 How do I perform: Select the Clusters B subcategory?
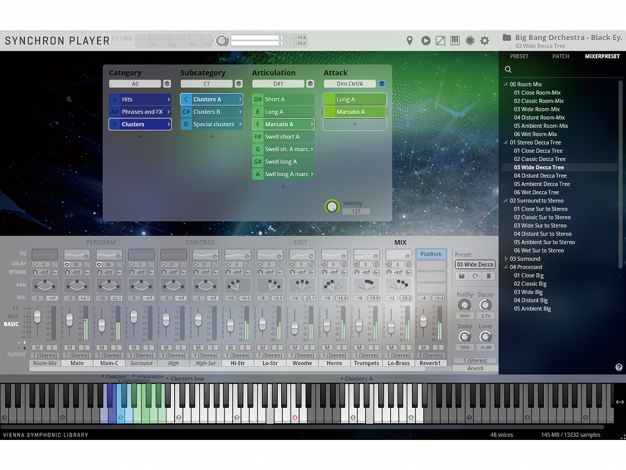pyautogui.click(x=211, y=112)
